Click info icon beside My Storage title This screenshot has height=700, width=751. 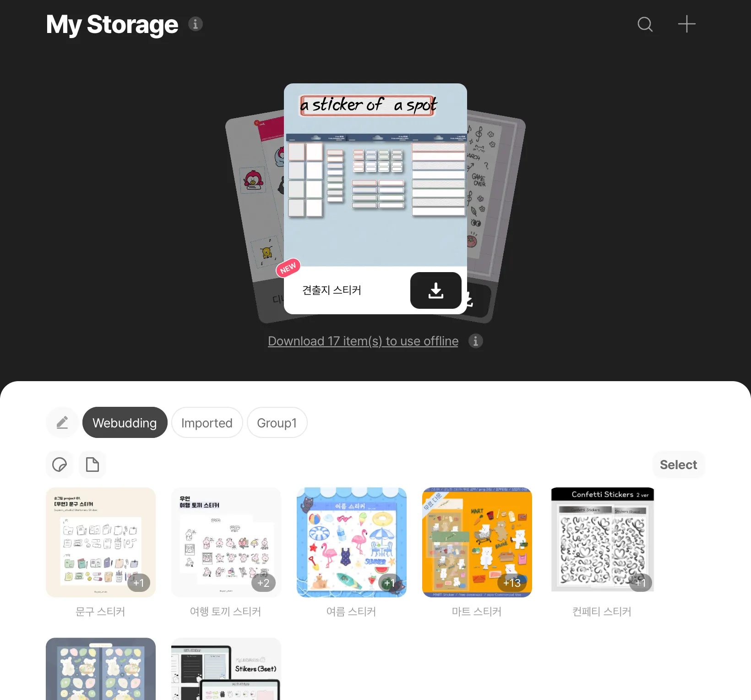[196, 24]
